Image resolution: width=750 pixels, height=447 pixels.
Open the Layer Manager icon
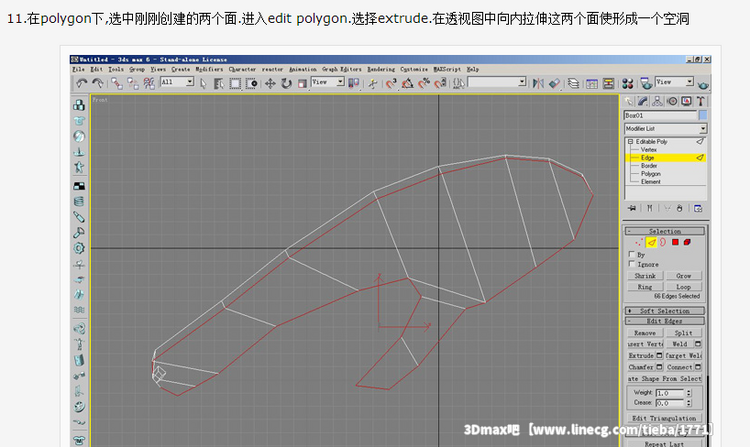573,84
